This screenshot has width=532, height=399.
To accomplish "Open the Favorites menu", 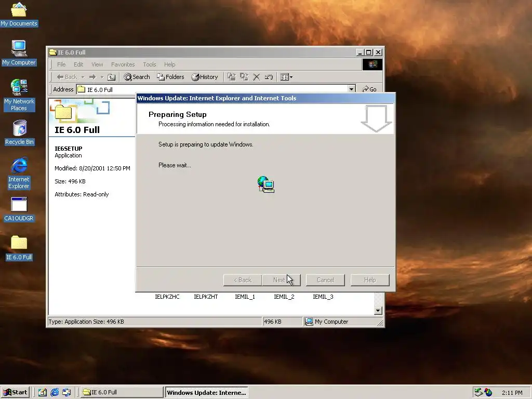I will tap(123, 64).
